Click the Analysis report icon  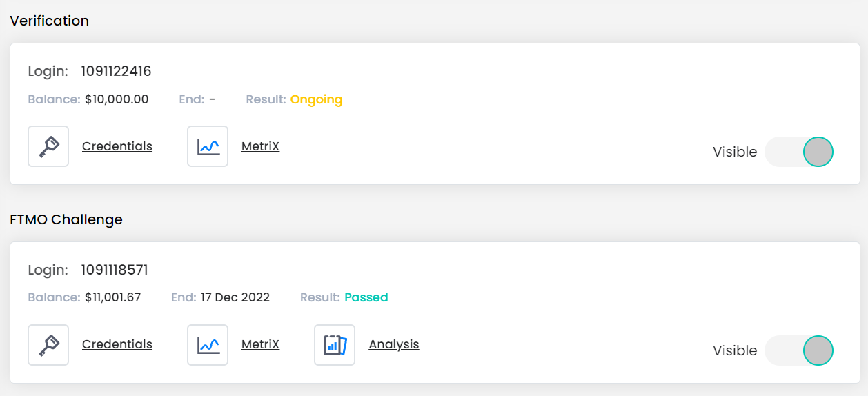tap(335, 345)
